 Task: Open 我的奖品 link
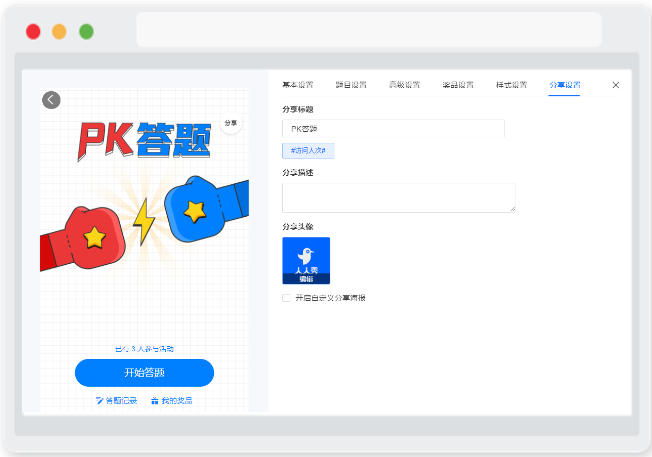click(x=172, y=400)
